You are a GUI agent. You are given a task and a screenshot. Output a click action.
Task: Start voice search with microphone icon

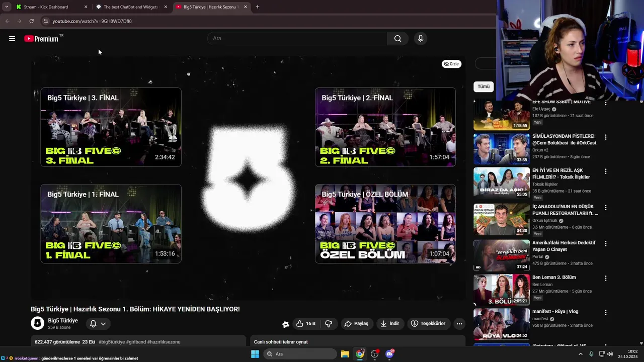[x=421, y=39]
